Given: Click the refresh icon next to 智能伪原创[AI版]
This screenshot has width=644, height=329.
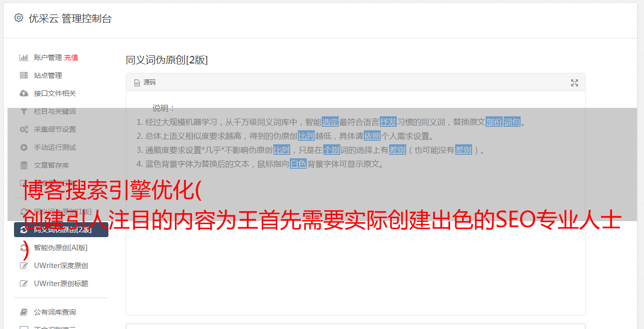Looking at the screenshot, I should (x=24, y=248).
